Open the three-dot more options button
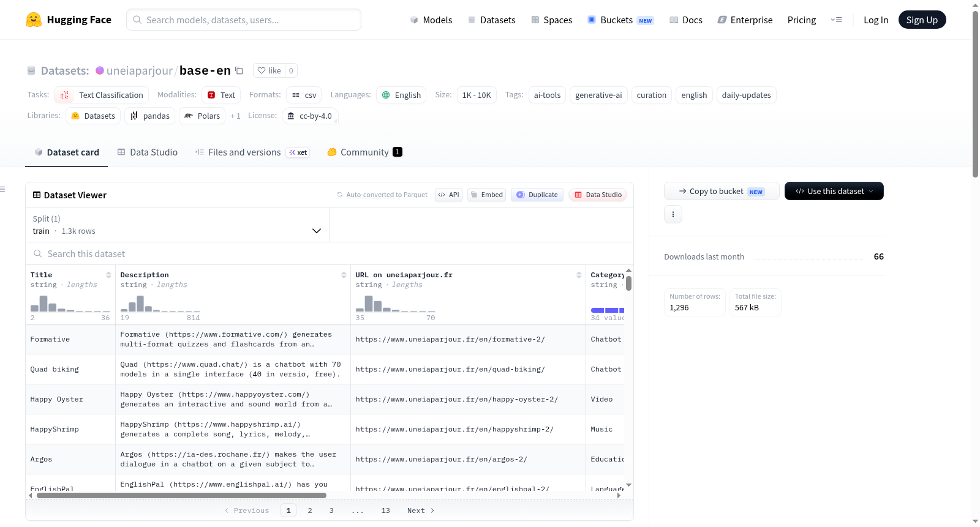 tap(673, 214)
